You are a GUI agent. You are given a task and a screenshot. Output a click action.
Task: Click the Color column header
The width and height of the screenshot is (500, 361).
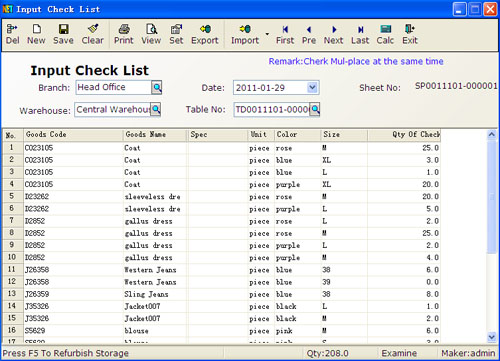pyautogui.click(x=298, y=135)
